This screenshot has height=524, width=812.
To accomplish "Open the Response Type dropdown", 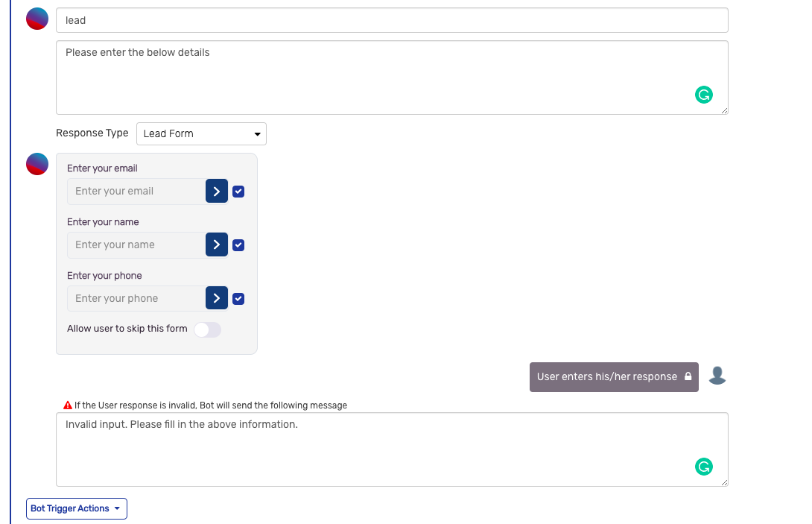I will pyautogui.click(x=201, y=134).
